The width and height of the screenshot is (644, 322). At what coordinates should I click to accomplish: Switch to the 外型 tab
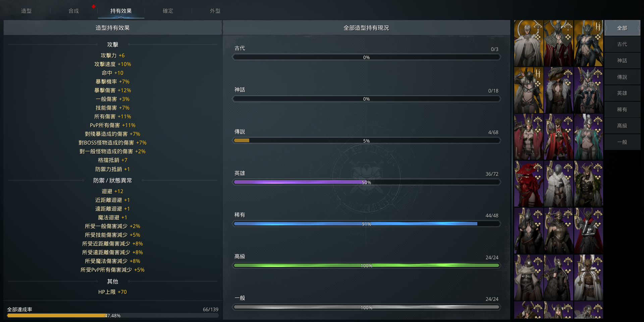click(215, 11)
